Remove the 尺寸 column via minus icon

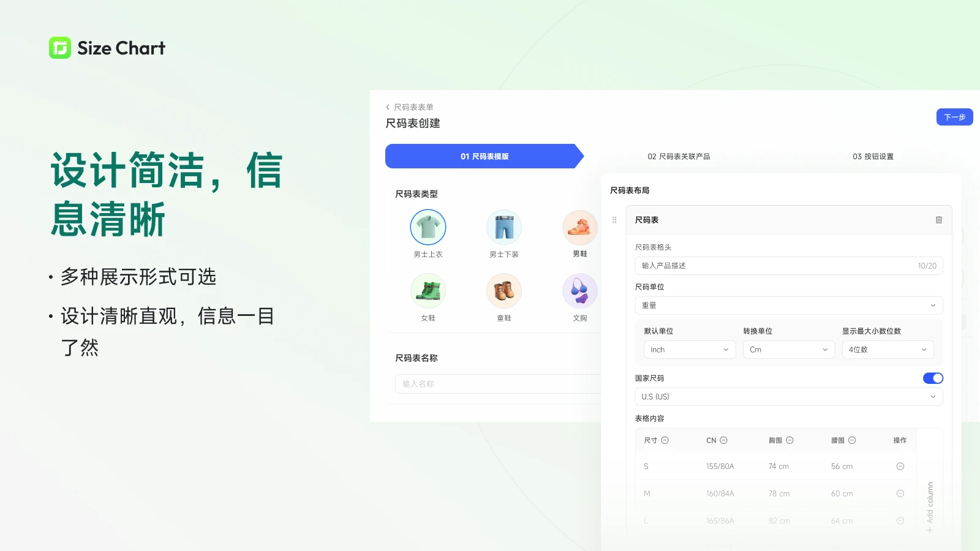(665, 440)
